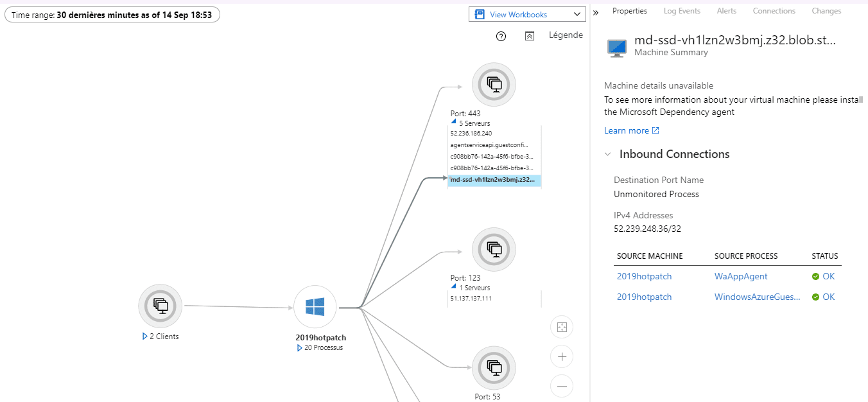The width and height of the screenshot is (868, 402).
Task: Switch to the Connections tab
Action: [x=774, y=11]
